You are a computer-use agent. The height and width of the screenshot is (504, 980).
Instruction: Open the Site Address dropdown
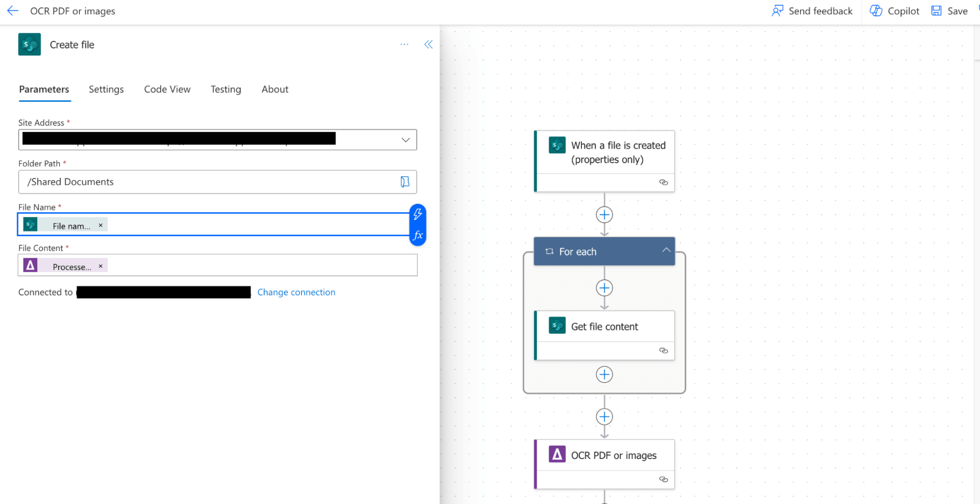405,140
